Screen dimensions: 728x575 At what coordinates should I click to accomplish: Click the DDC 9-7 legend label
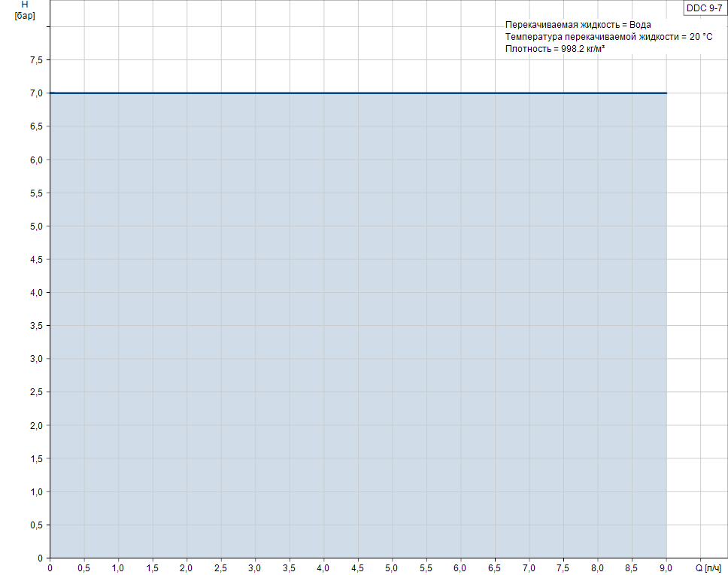point(704,8)
